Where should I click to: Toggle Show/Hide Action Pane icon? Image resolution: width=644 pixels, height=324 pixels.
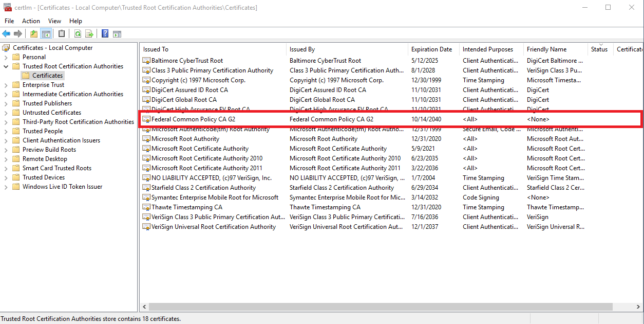(117, 34)
